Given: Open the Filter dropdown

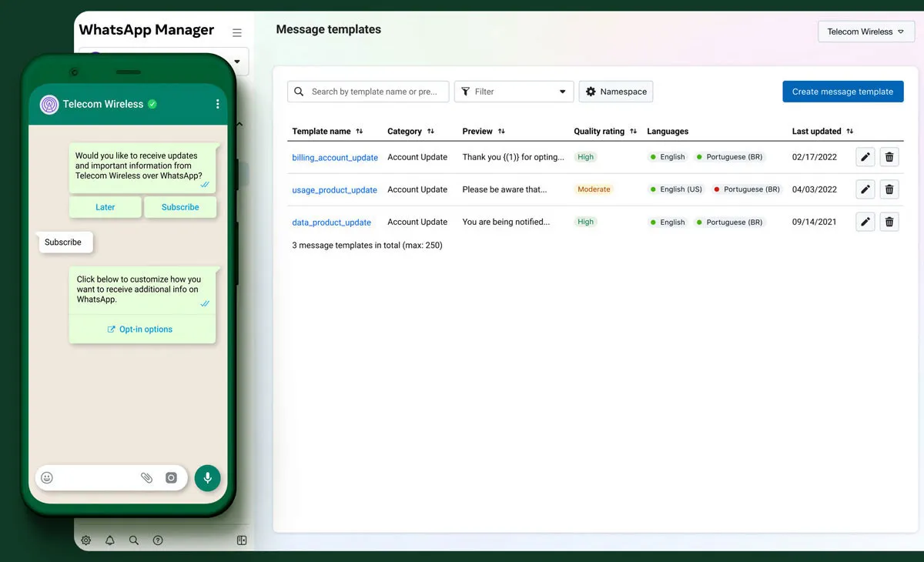Looking at the screenshot, I should (514, 91).
